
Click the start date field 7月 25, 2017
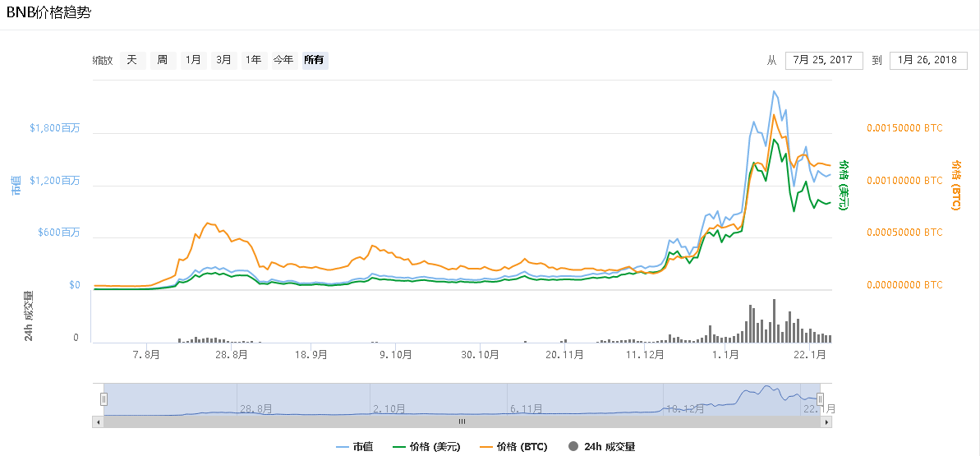pos(824,61)
